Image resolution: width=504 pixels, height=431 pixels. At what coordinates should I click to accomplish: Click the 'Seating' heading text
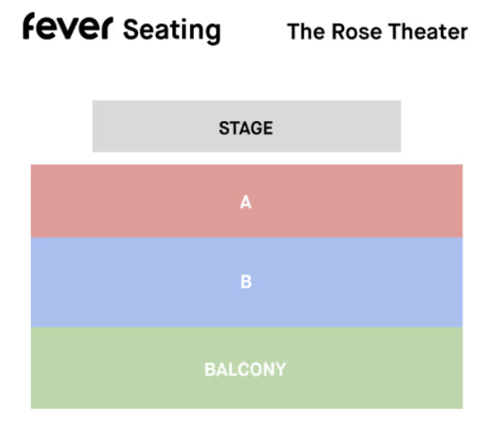[x=172, y=31]
